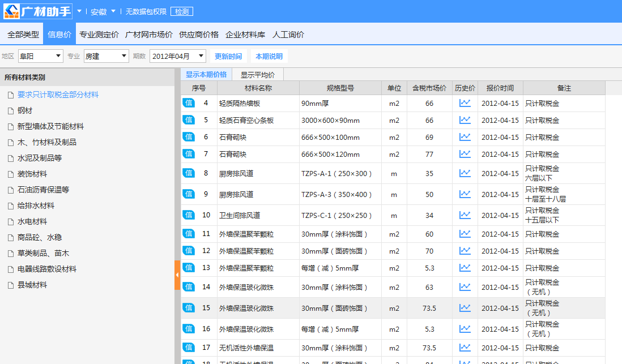The width and height of the screenshot is (622, 364).
Task: Select the 显示本期价格 tab
Action: pos(206,75)
